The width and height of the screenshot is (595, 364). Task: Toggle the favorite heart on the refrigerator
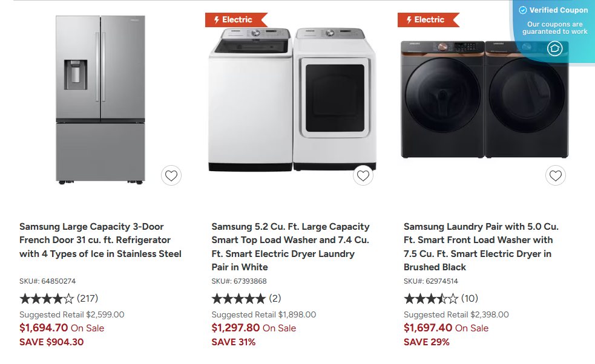point(171,175)
